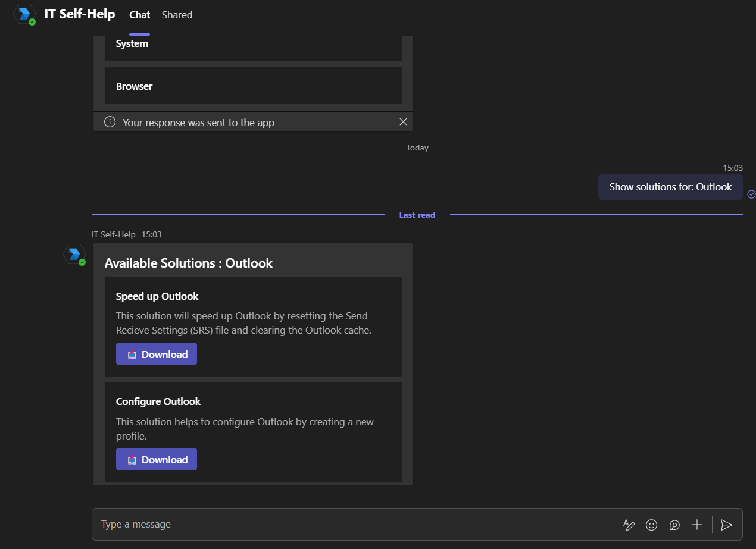Select the Browser category card

pos(253,86)
